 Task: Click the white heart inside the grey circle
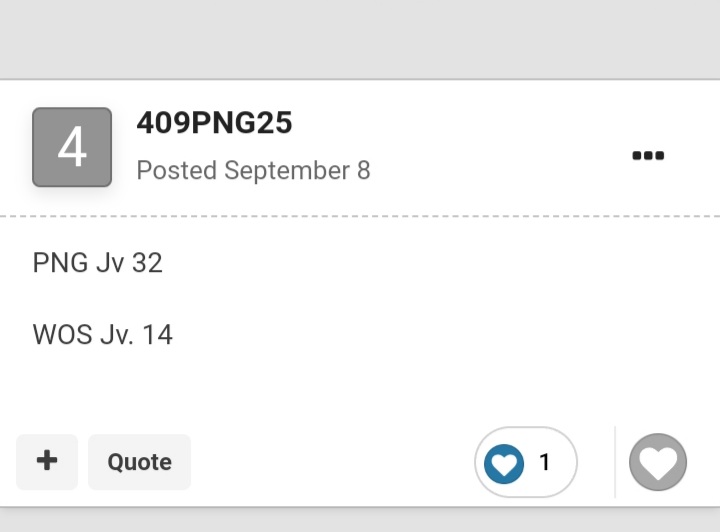[658, 463]
